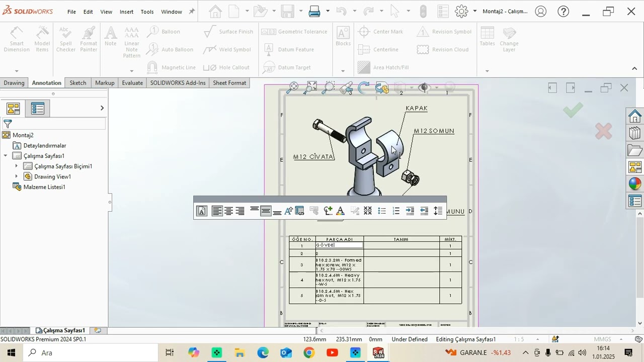Toggle Numbered list in format toolbar
Viewport: 644px width, 362px height.
click(396, 211)
